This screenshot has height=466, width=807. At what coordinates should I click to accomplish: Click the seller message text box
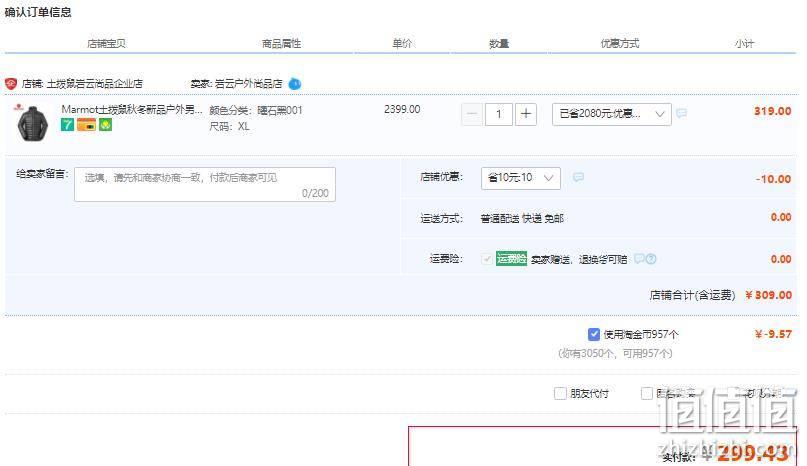[x=205, y=184]
